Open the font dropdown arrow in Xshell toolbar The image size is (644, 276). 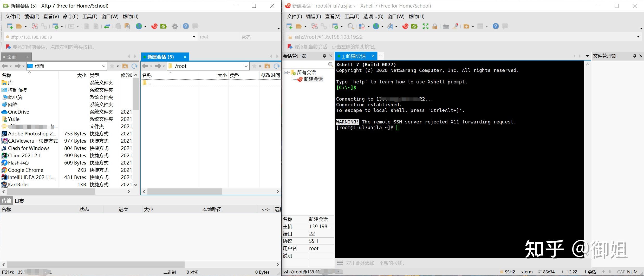[396, 26]
